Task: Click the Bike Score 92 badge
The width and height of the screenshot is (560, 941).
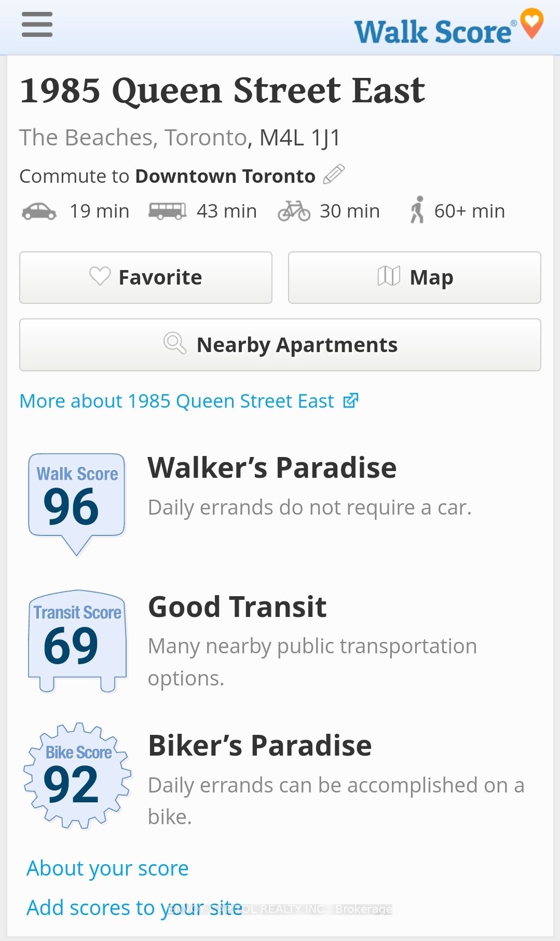Action: [x=77, y=775]
